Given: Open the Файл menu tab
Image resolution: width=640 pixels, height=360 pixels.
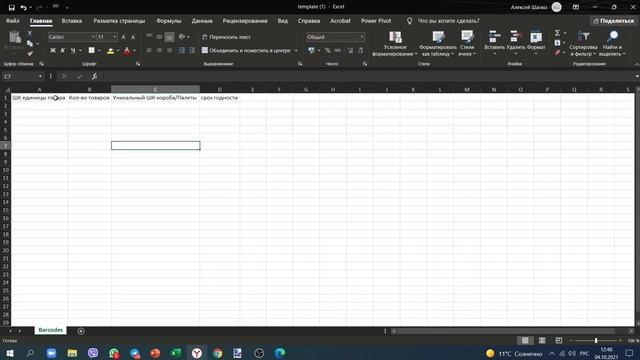Looking at the screenshot, I should [x=13, y=21].
